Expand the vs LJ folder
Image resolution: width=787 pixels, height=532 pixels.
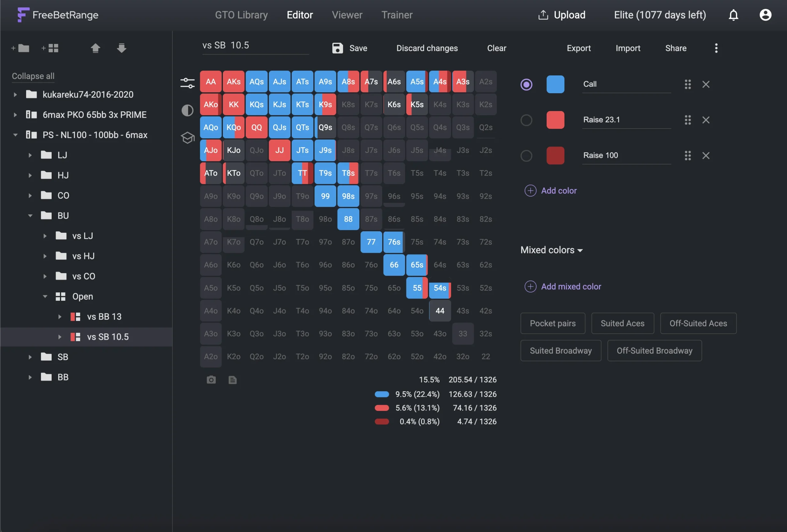pyautogui.click(x=45, y=236)
